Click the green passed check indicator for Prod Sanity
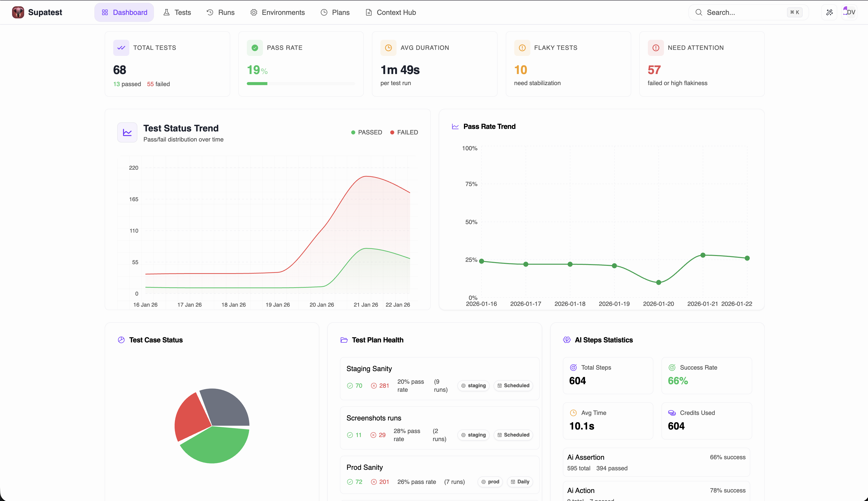The width and height of the screenshot is (868, 501). [x=350, y=482]
